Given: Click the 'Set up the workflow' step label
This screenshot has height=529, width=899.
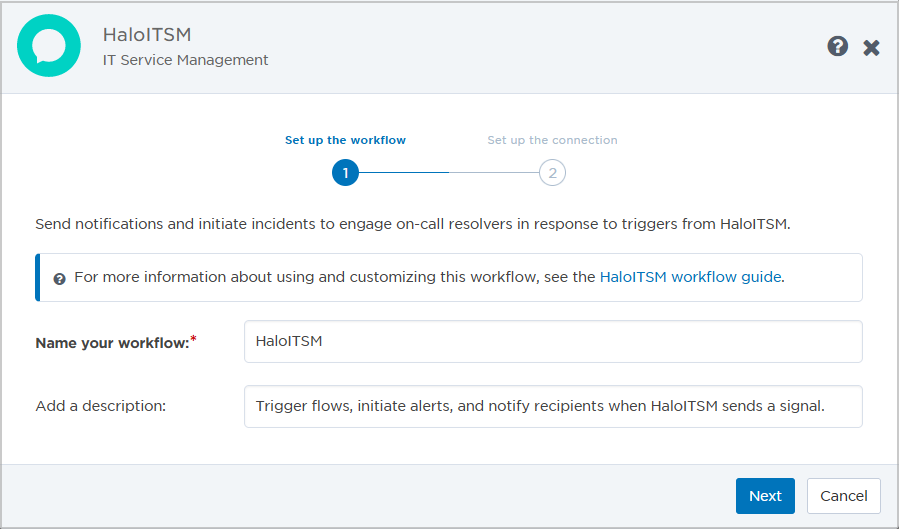Looking at the screenshot, I should pos(345,140).
